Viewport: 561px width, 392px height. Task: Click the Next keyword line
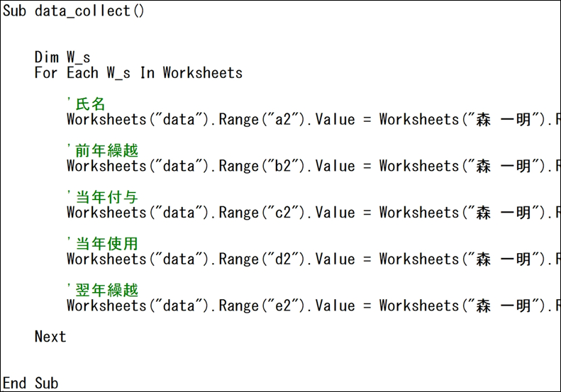click(x=50, y=337)
